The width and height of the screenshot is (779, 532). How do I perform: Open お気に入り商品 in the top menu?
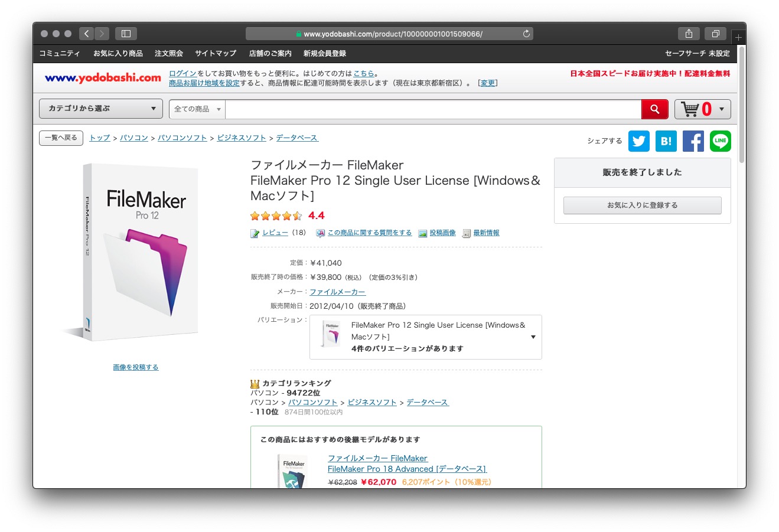click(x=118, y=53)
